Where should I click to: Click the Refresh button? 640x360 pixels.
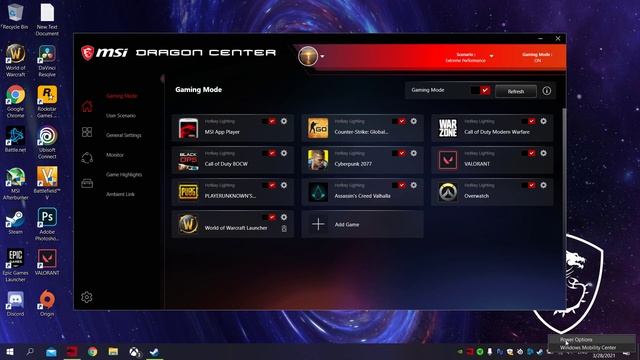pyautogui.click(x=516, y=91)
